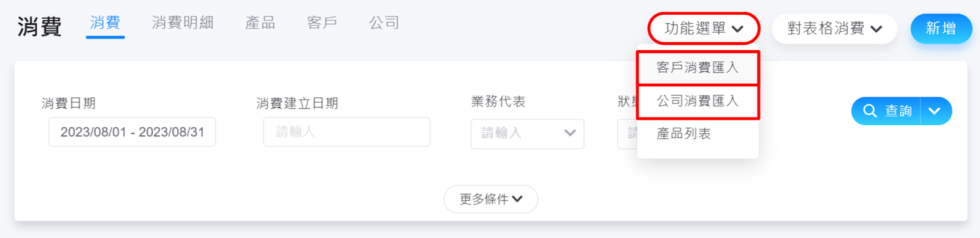
Task: Open the 對表格消費 dropdown
Action: point(834,29)
